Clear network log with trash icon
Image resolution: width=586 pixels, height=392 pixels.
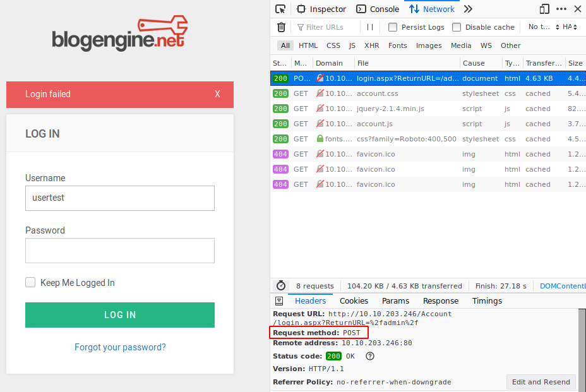pyautogui.click(x=281, y=27)
